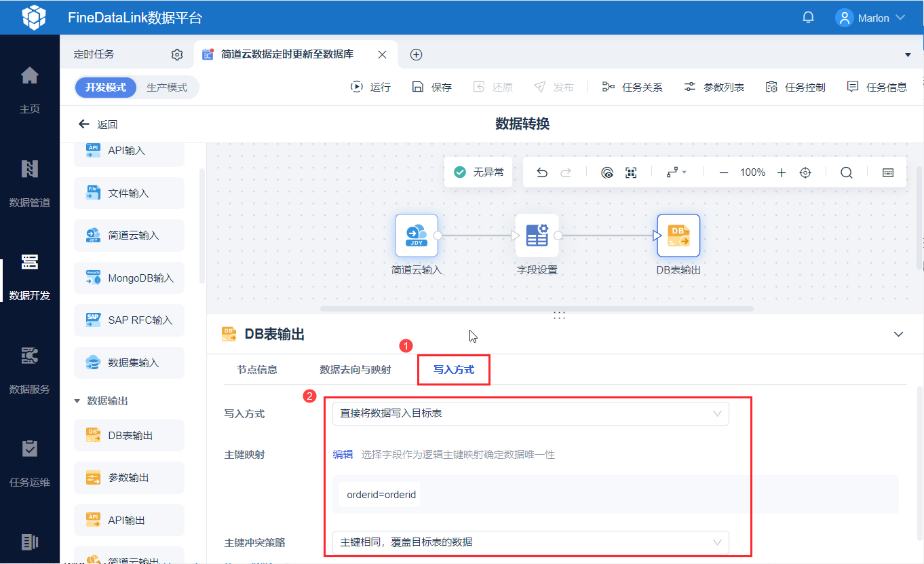924x564 pixels.
Task: Collapse the DB表输出 settings panel chevron
Action: click(899, 334)
